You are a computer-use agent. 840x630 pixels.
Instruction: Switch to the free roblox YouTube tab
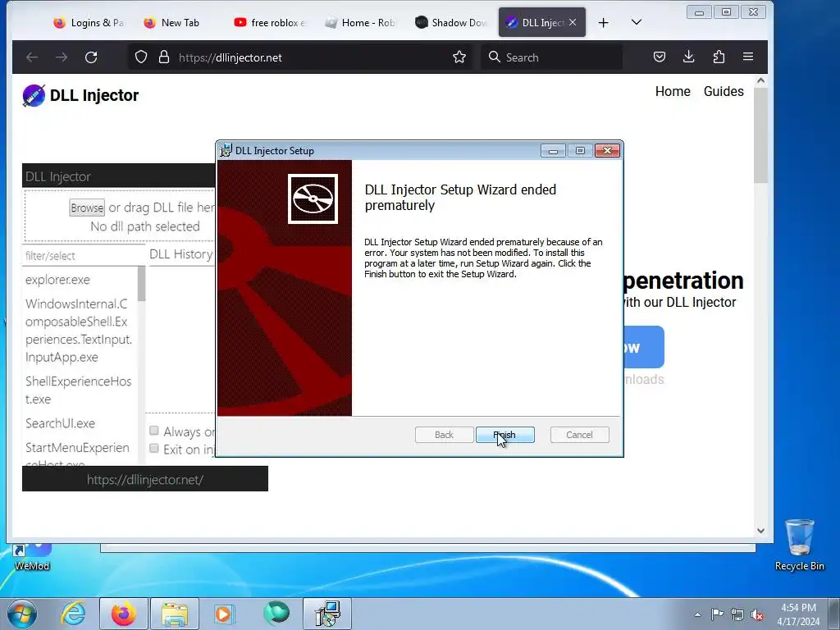(270, 22)
